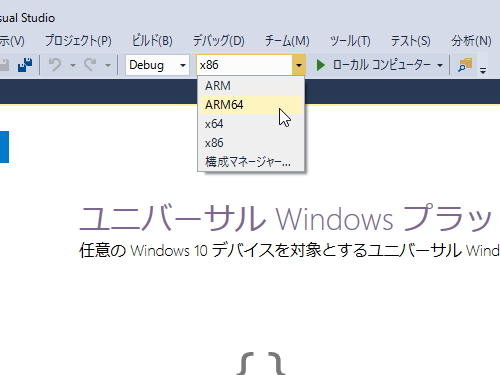Click the ユニバーサル Windows heading text
Image resolution: width=500 pixels, height=375 pixels.
(x=236, y=219)
